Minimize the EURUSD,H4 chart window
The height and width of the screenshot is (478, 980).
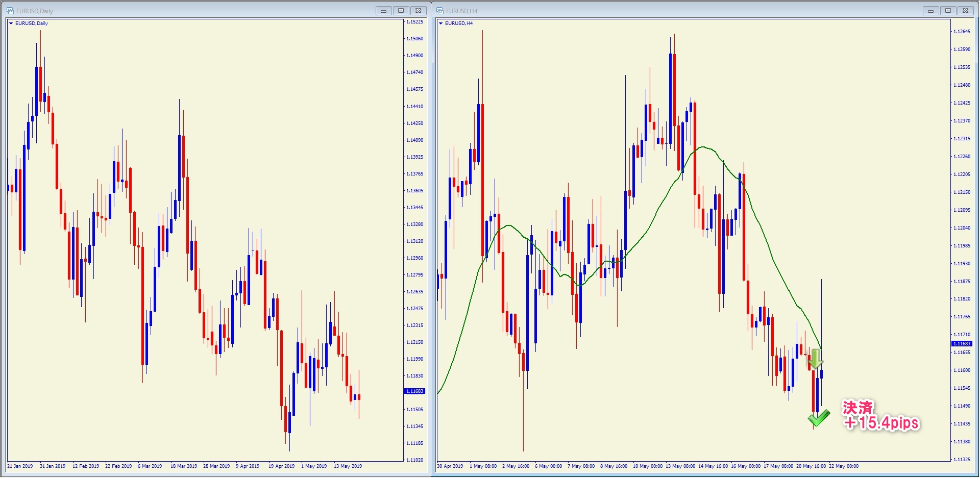tap(930, 11)
